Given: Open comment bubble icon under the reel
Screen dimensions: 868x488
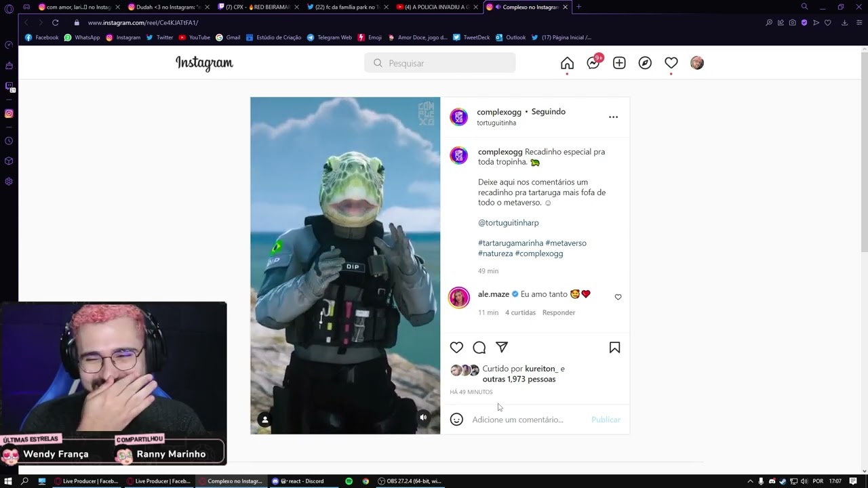Looking at the screenshot, I should coord(479,348).
